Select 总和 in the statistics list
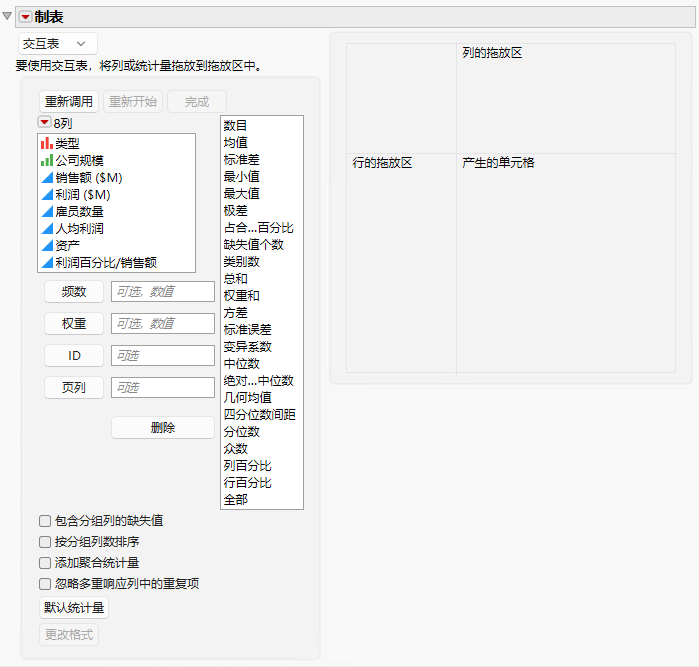 pyautogui.click(x=262, y=279)
